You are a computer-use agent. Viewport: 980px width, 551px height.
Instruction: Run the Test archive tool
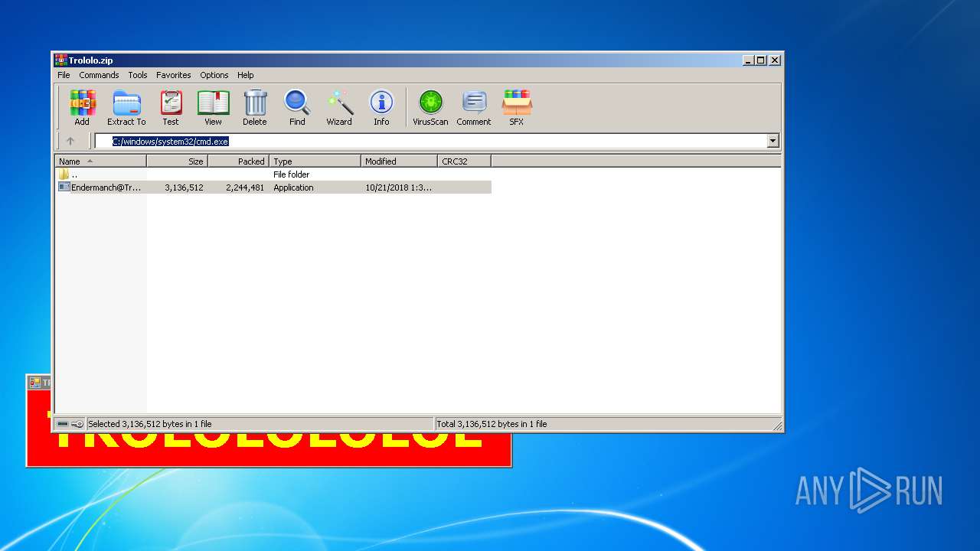171,107
